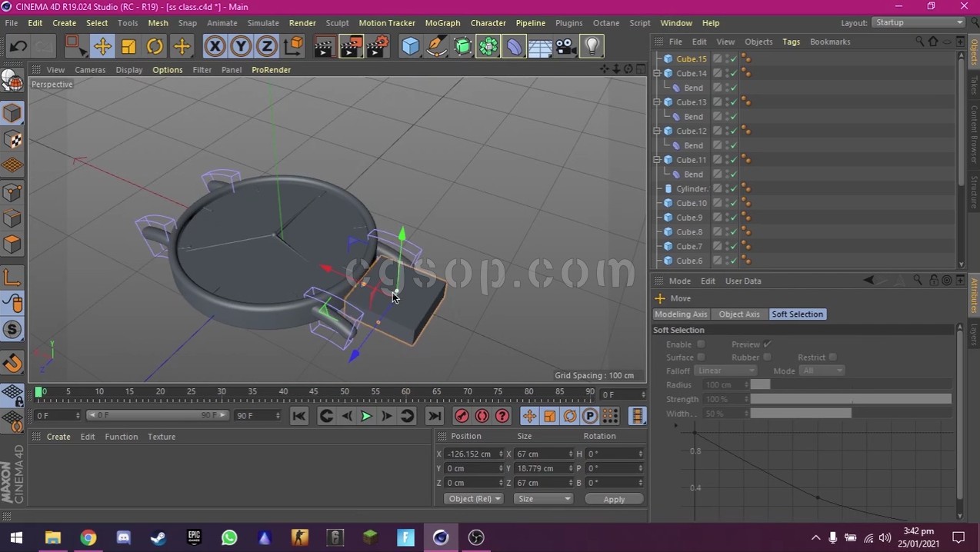Screen dimensions: 980x552
Task: Adjust the Width slider
Action: click(x=851, y=414)
